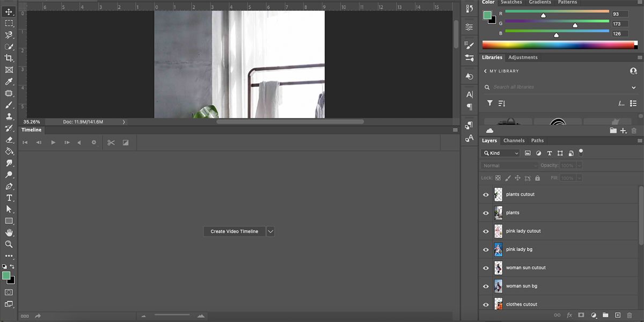
Task: Open the Color panel options menu
Action: [639, 2]
